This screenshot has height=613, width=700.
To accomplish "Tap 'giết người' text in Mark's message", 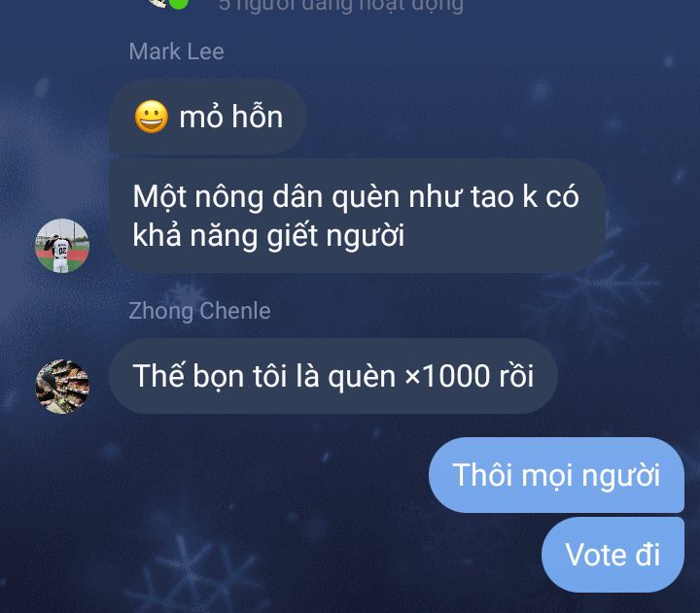I will pos(335,236).
